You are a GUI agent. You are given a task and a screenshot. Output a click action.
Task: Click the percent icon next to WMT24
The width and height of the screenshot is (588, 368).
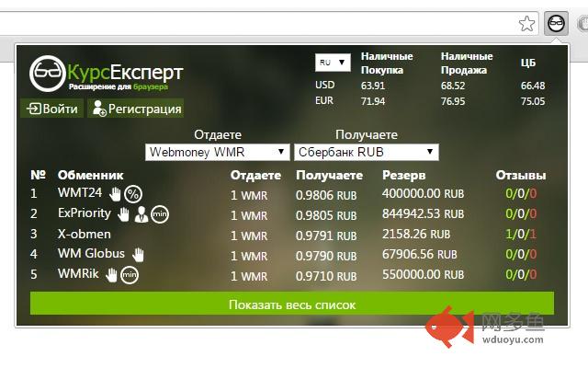point(133,194)
